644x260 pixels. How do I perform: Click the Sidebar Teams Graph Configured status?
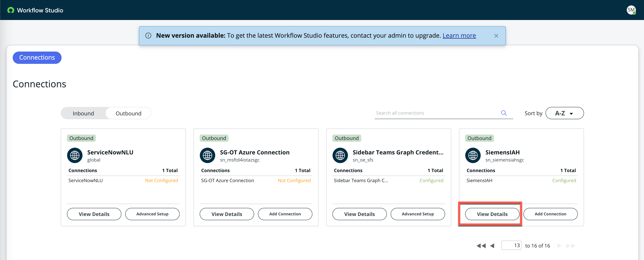pos(431,181)
